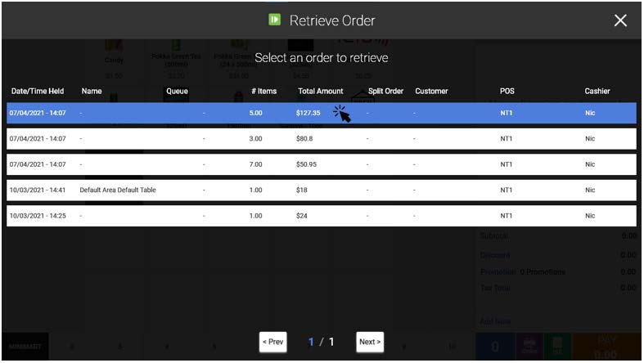
Task: Go to previous page with Prev button
Action: click(x=272, y=342)
